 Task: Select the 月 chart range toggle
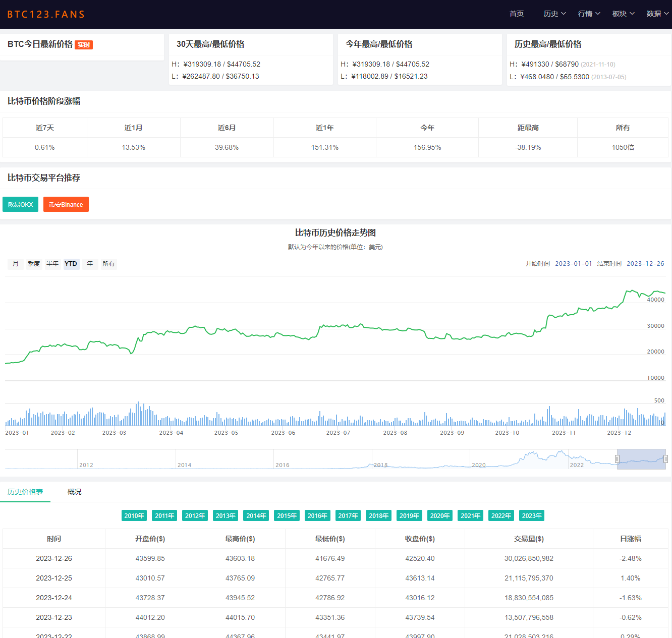pyautogui.click(x=16, y=264)
